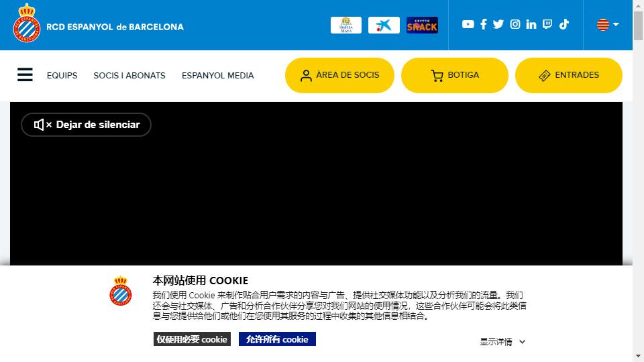The image size is (644, 362).
Task: Open the LinkedIn social icon
Action: (x=531, y=24)
